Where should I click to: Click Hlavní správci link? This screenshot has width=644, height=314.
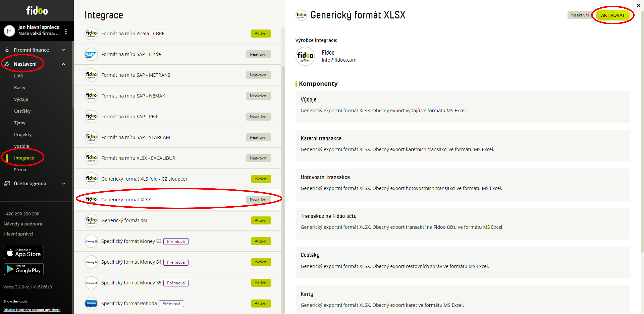pos(18,234)
